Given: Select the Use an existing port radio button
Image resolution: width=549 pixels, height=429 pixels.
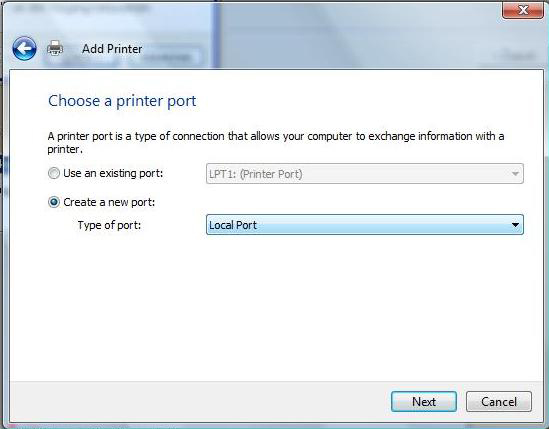Looking at the screenshot, I should coord(54,173).
